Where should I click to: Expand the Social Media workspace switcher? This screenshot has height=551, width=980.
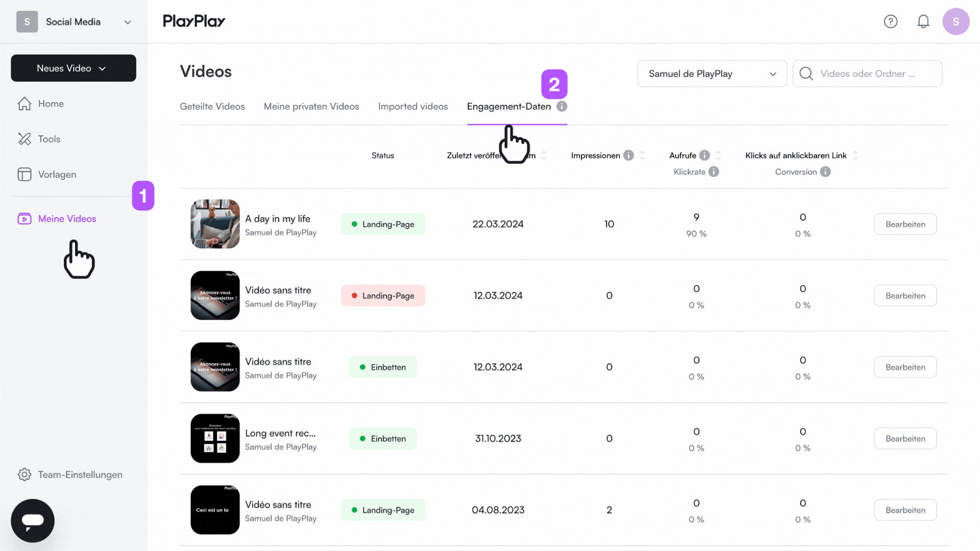click(128, 22)
